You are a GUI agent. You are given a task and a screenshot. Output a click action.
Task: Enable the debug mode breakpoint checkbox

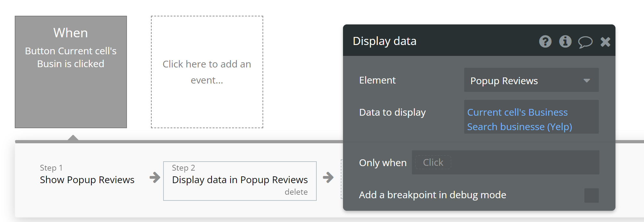pyautogui.click(x=591, y=195)
